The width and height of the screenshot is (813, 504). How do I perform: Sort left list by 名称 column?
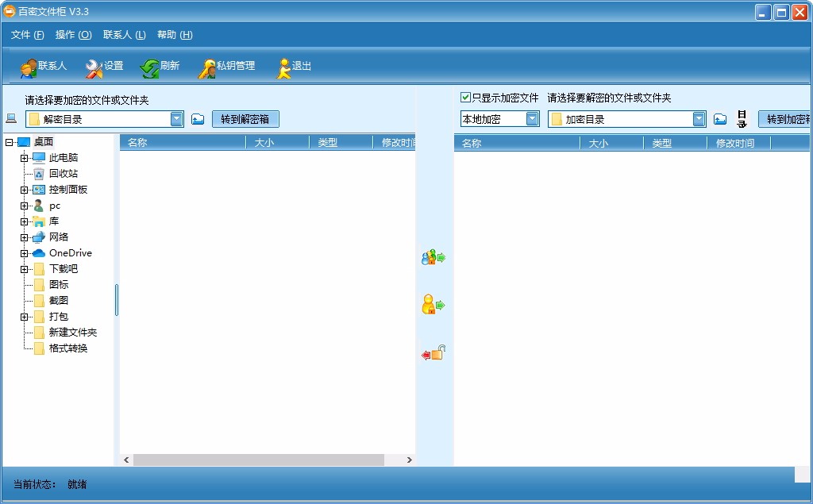point(183,143)
